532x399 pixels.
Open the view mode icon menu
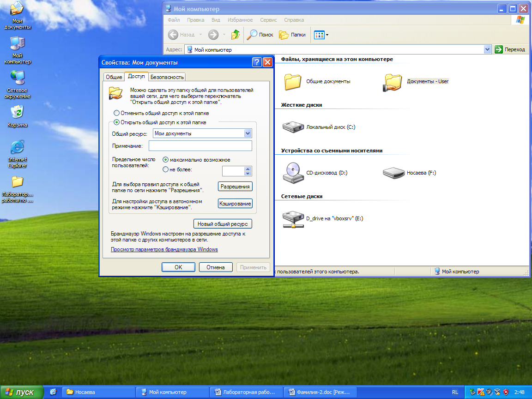(x=321, y=35)
